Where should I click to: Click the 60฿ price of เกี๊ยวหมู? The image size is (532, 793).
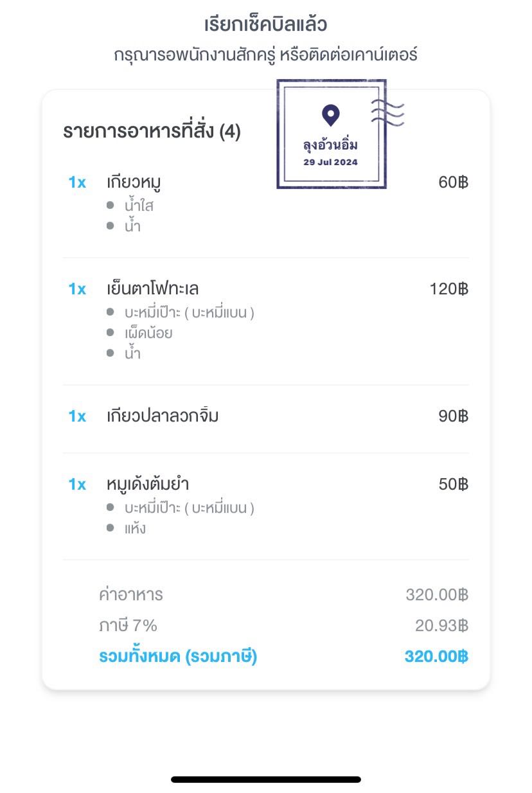click(x=453, y=183)
